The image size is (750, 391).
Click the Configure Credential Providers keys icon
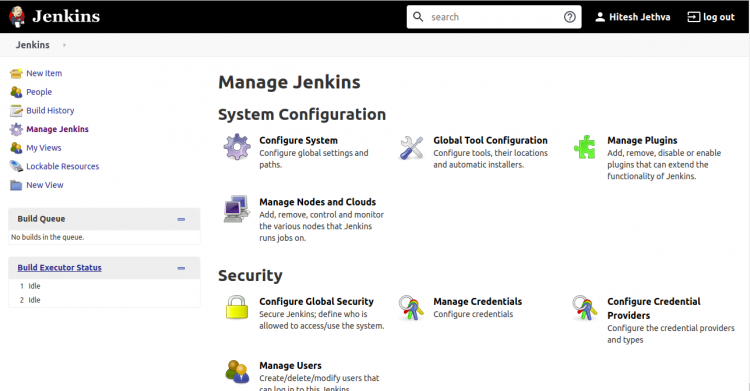point(585,308)
